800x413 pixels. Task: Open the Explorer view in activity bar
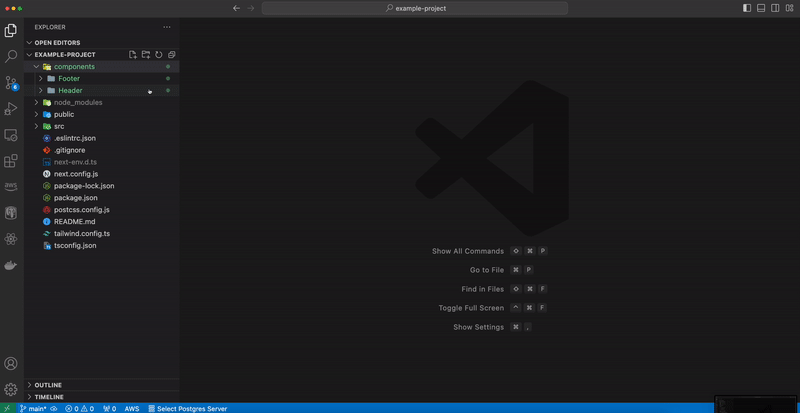point(11,31)
